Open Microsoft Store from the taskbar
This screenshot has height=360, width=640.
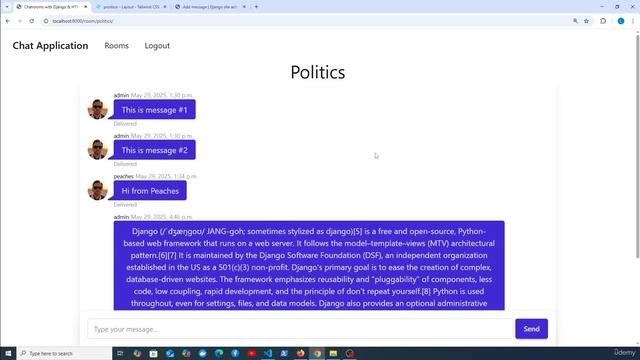153,353
